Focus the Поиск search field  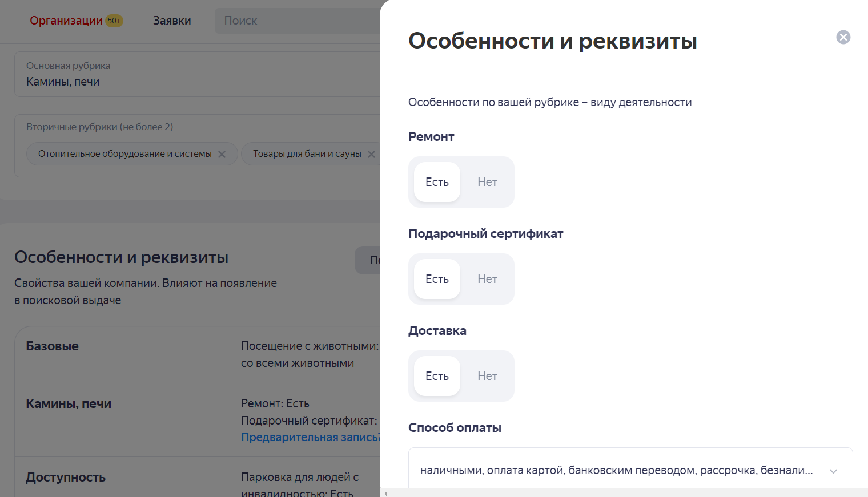pos(297,21)
